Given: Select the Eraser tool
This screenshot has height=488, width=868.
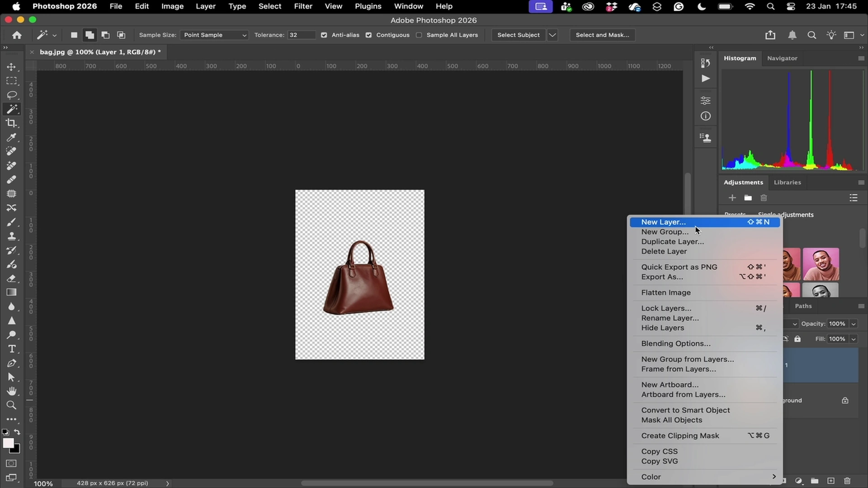Looking at the screenshot, I should tap(11, 278).
